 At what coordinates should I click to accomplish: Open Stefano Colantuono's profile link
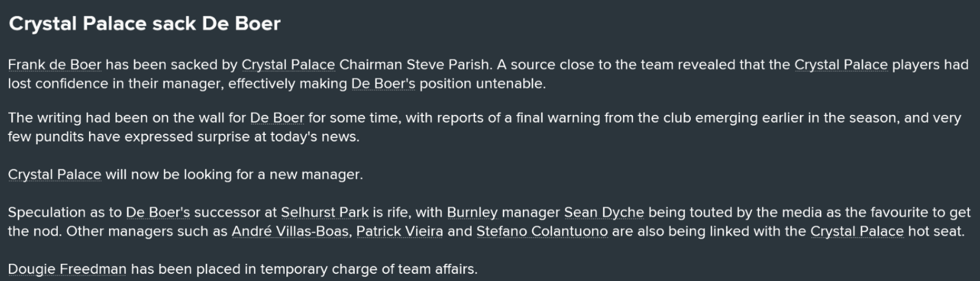coord(542,232)
